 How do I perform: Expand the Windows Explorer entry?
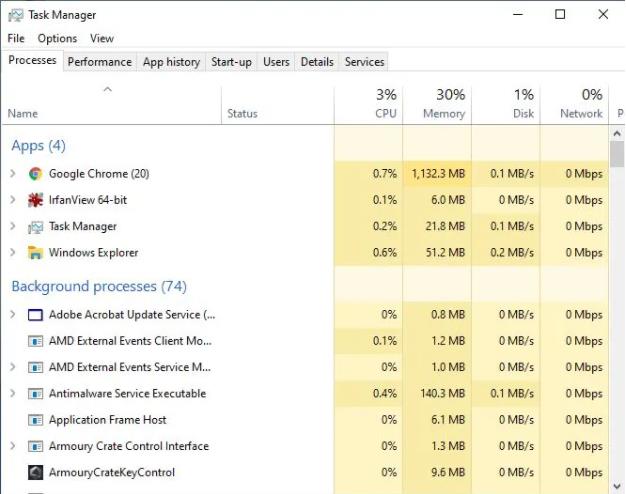click(x=13, y=252)
